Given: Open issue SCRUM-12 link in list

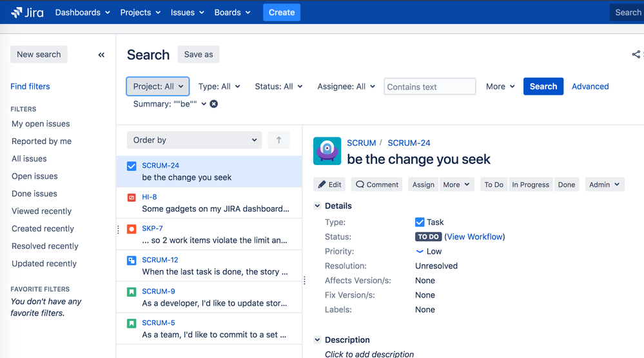Looking at the screenshot, I should coord(160,260).
